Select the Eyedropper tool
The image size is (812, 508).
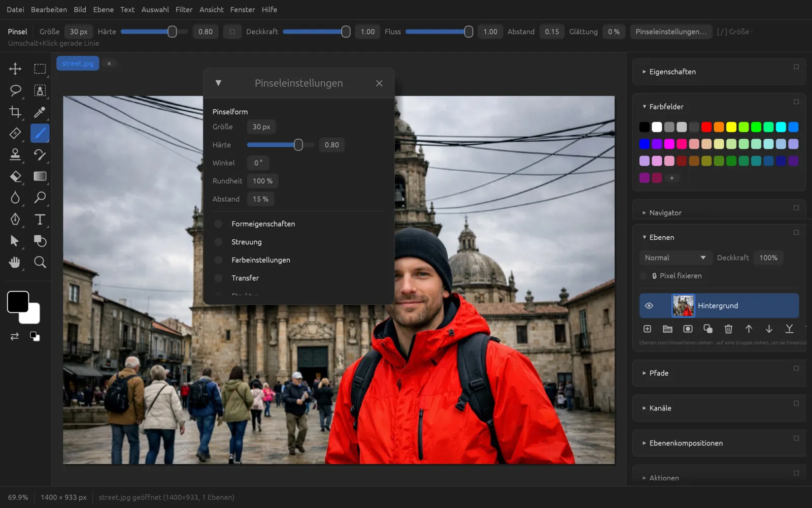40,112
